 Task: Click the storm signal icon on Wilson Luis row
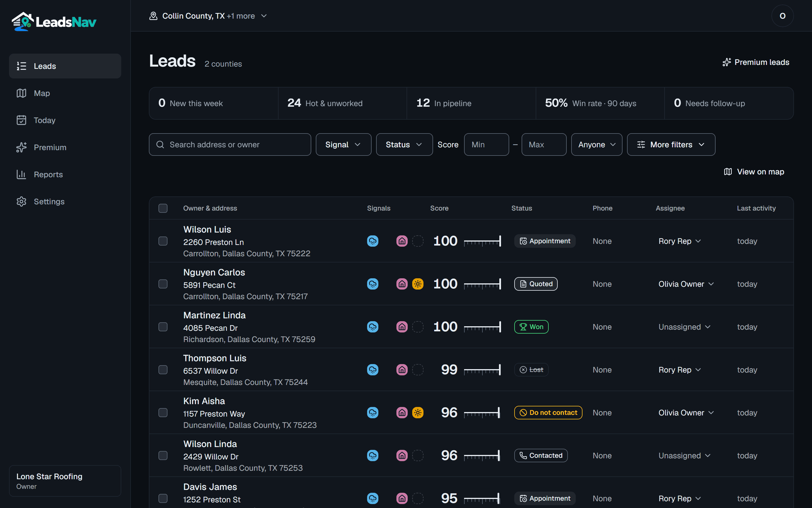point(372,241)
